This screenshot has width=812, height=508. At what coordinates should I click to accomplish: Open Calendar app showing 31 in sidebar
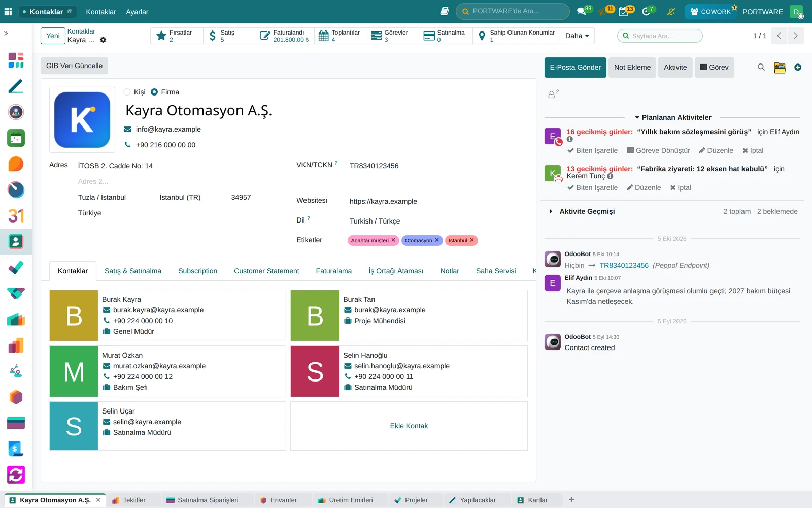tap(16, 215)
